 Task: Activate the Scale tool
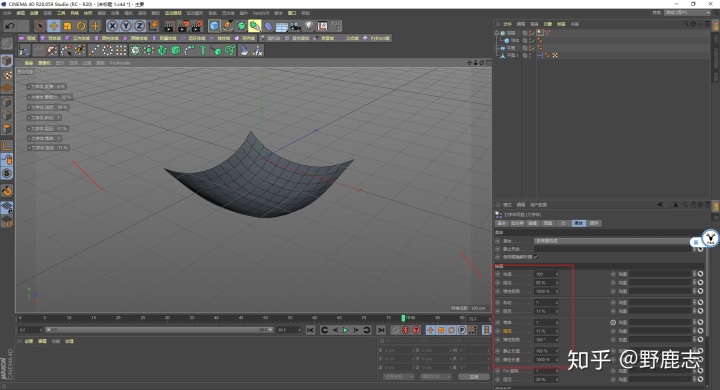tap(68, 26)
